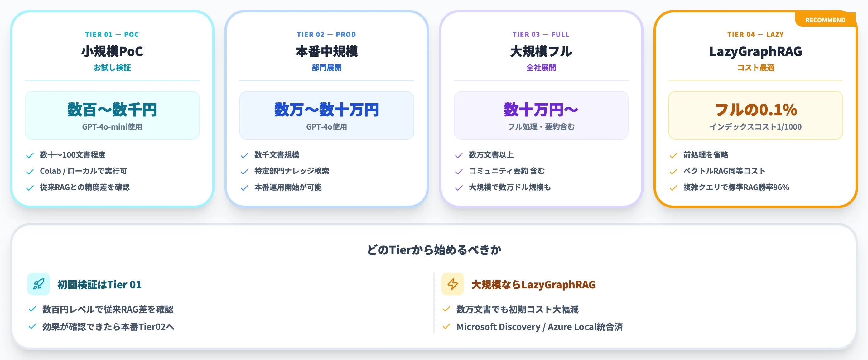Click the RECOMMEND badge on the LazyGraphRAG card

(825, 20)
